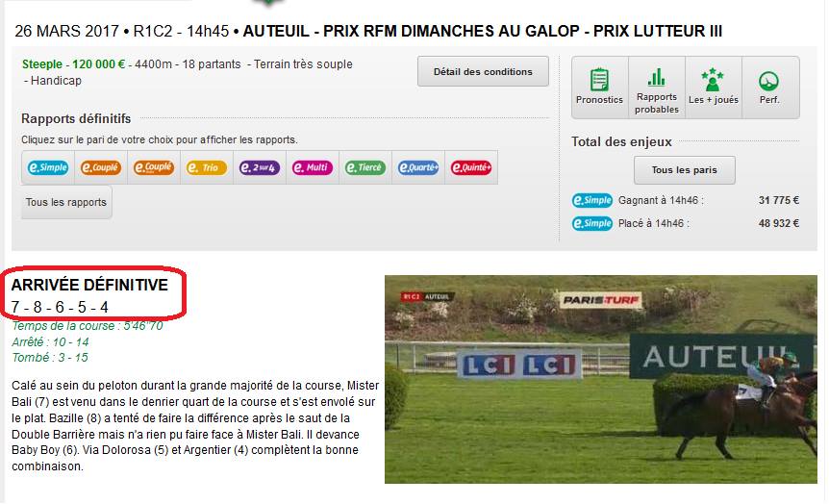The height and width of the screenshot is (504, 829).
Task: Select the yellow e.Trio bet icon
Action: [x=207, y=167]
